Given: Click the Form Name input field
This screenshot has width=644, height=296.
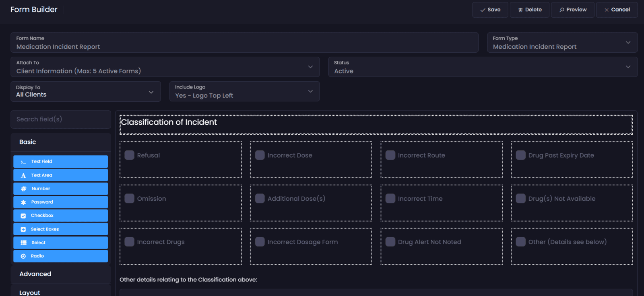Looking at the screenshot, I should click(x=245, y=43).
